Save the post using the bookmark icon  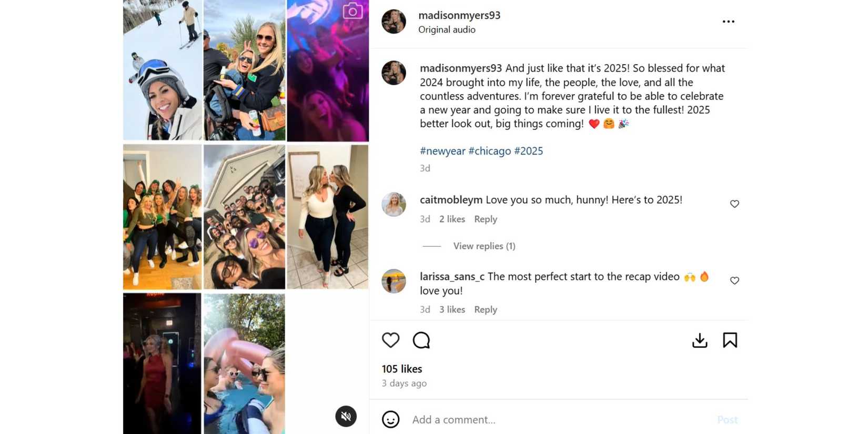pyautogui.click(x=731, y=340)
